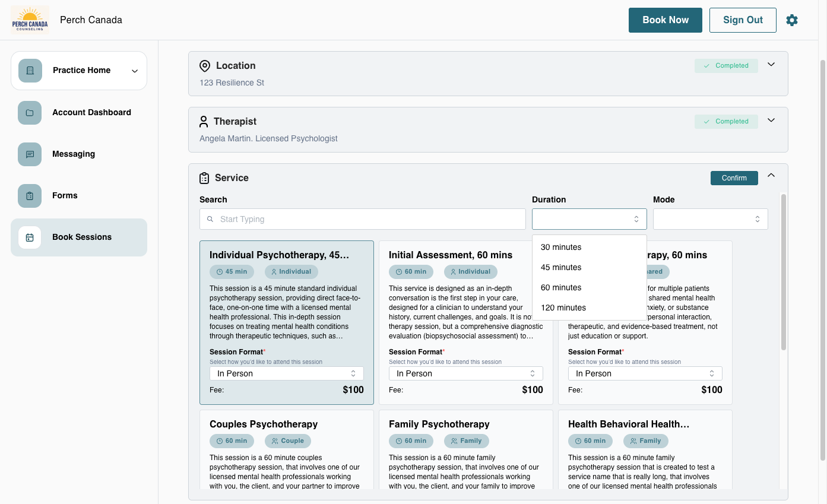Screen dimensions: 827x504
Task: Expand the Therapist section chevron
Action: point(771,121)
